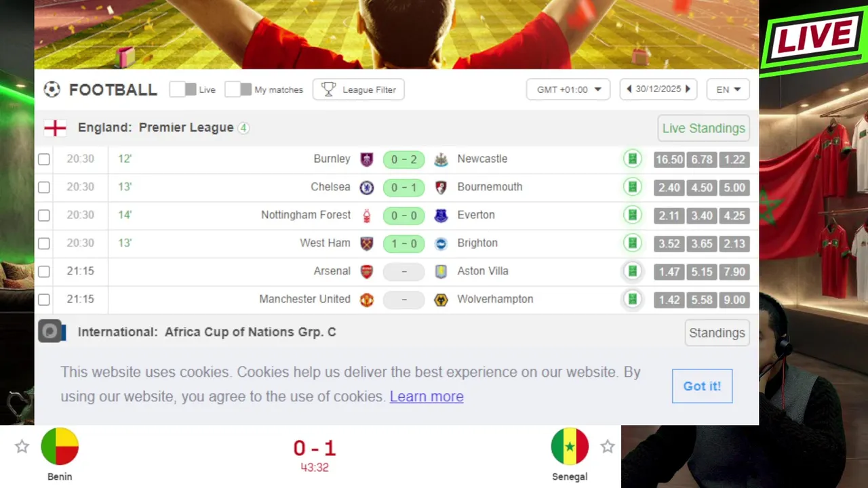
Task: Go to next date using right arrow
Action: pyautogui.click(x=688, y=89)
